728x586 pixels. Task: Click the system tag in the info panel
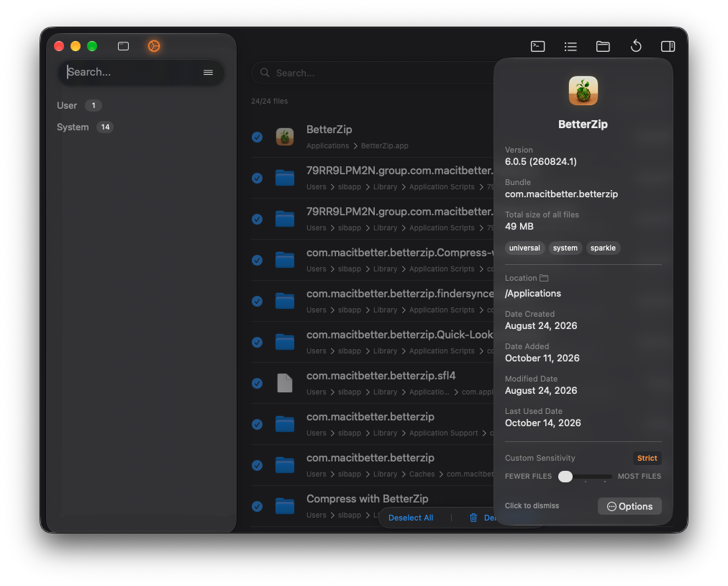(565, 248)
